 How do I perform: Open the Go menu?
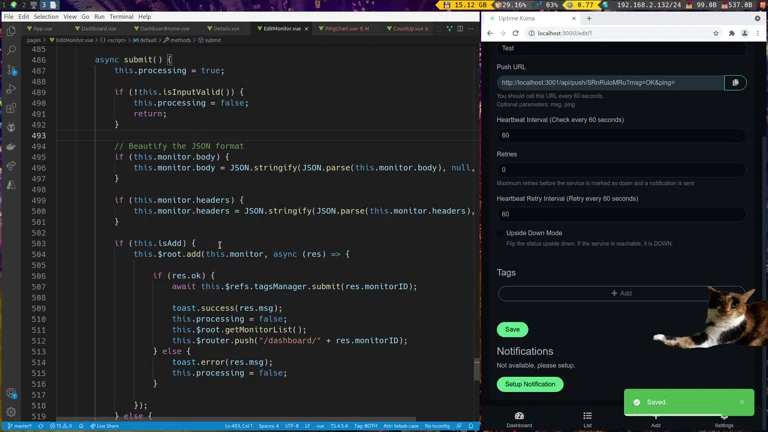(x=85, y=17)
